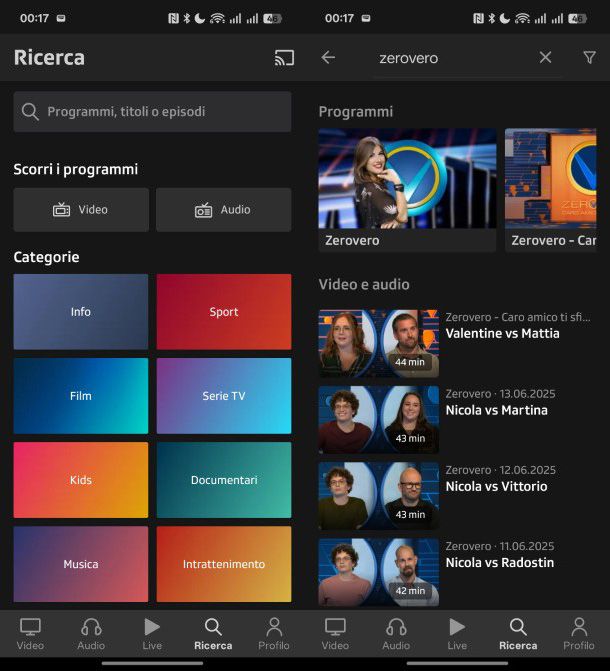This screenshot has width=610, height=671.
Task: Open the Serie TV category tile
Action: tap(224, 396)
